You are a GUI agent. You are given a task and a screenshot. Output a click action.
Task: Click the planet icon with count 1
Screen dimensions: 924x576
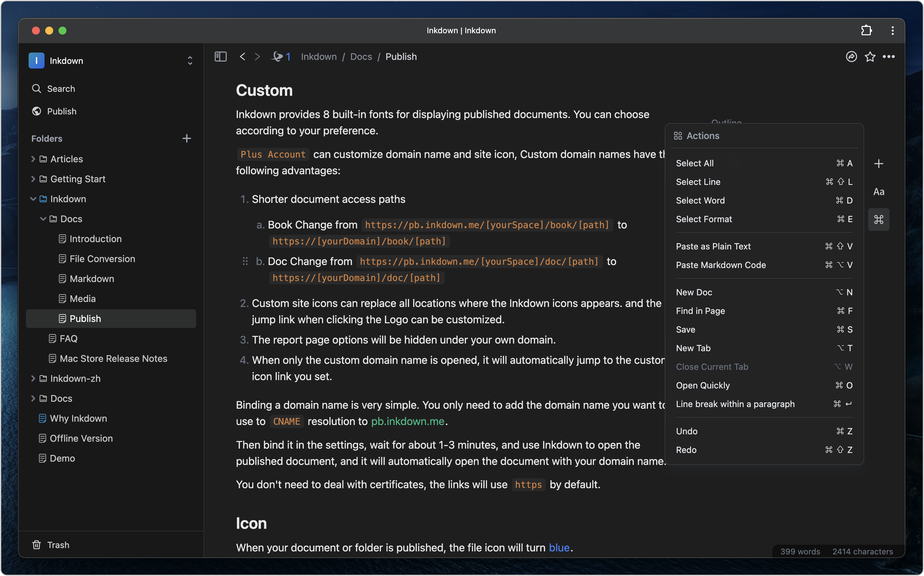coord(281,57)
